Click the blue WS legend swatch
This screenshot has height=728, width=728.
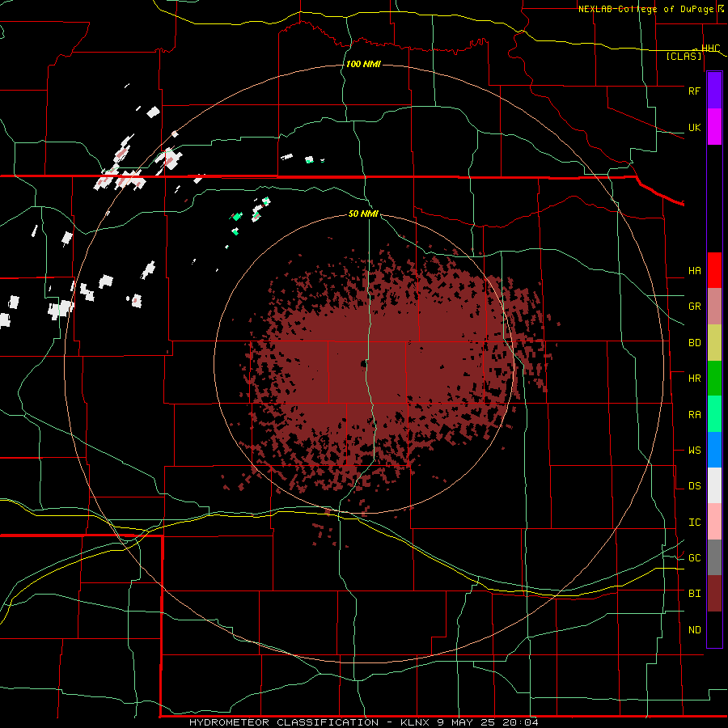(714, 450)
